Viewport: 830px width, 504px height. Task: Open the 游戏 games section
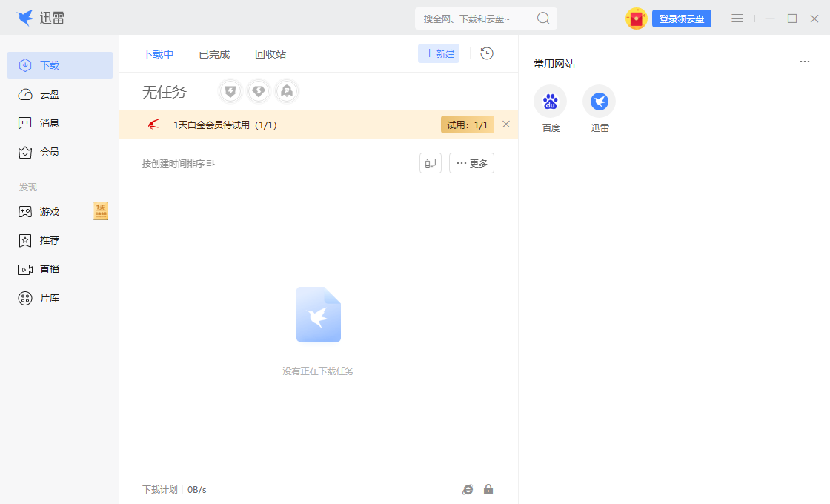coord(49,211)
